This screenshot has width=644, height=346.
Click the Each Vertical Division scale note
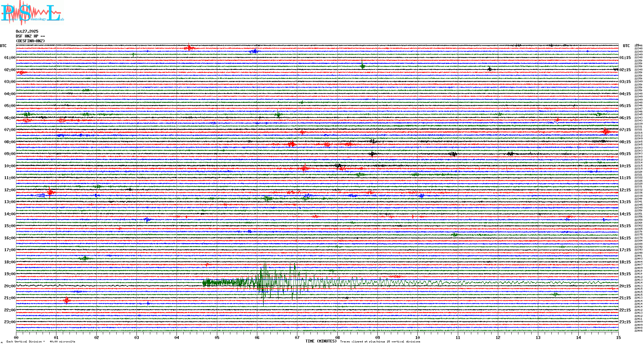pos(41,342)
